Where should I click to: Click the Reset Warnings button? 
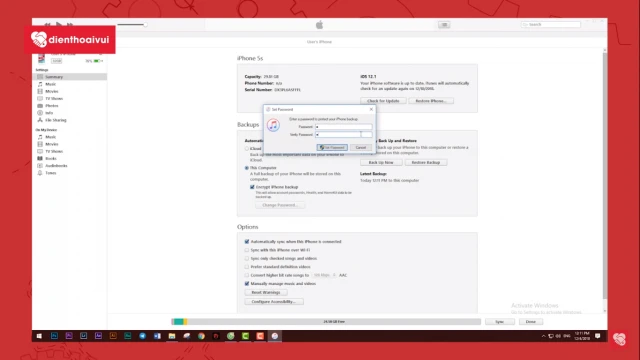click(266, 293)
